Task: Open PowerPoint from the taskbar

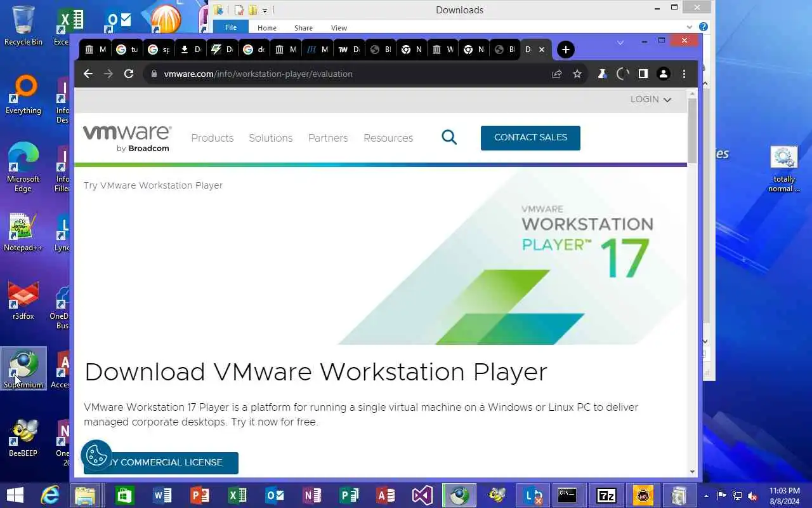Action: click(200, 495)
